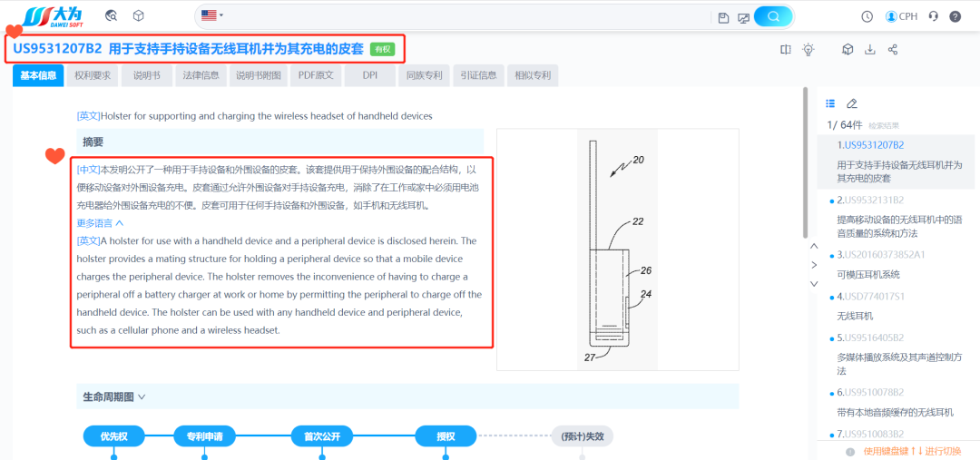Open the cube module icon in header
Image resolution: width=980 pixels, height=460 pixels.
pos(139,15)
